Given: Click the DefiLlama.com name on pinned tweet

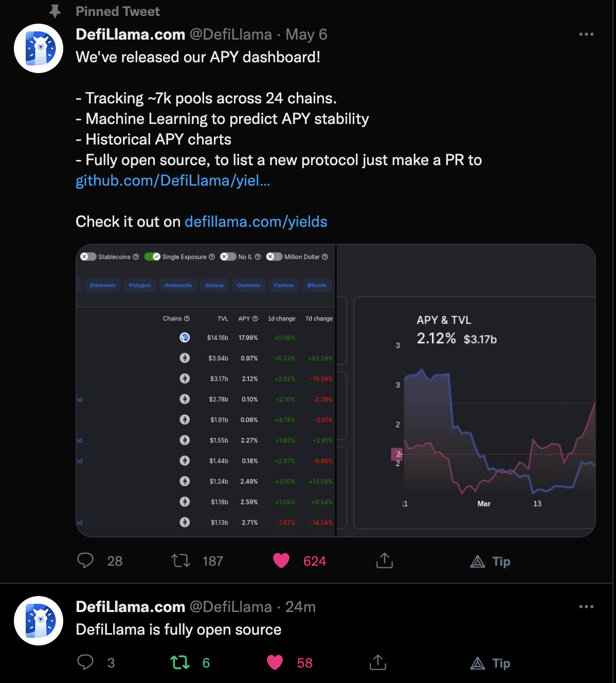Looking at the screenshot, I should point(131,34).
